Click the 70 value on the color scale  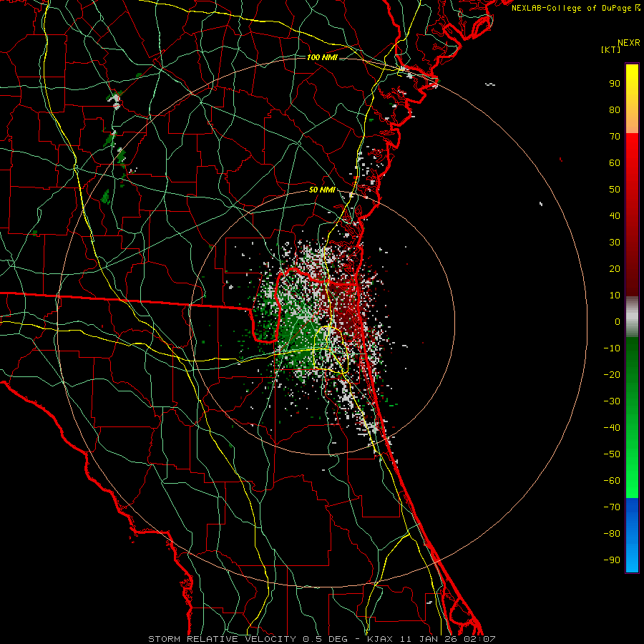click(x=615, y=137)
